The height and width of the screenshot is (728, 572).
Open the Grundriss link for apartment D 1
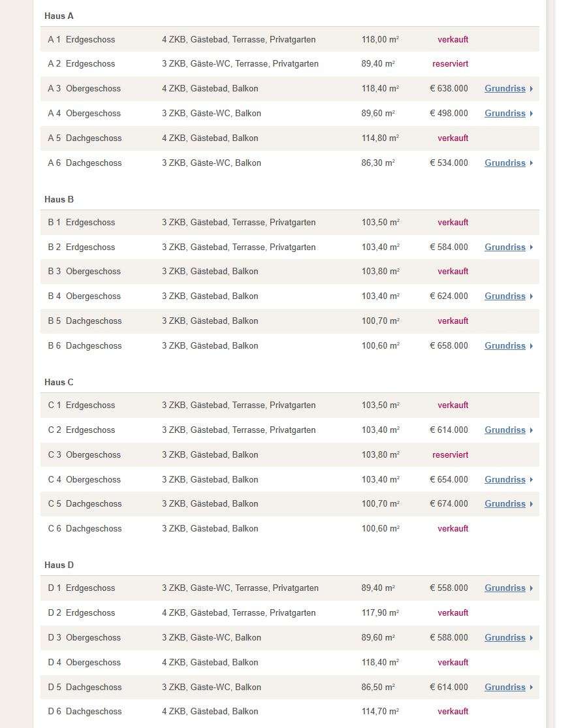click(x=505, y=588)
